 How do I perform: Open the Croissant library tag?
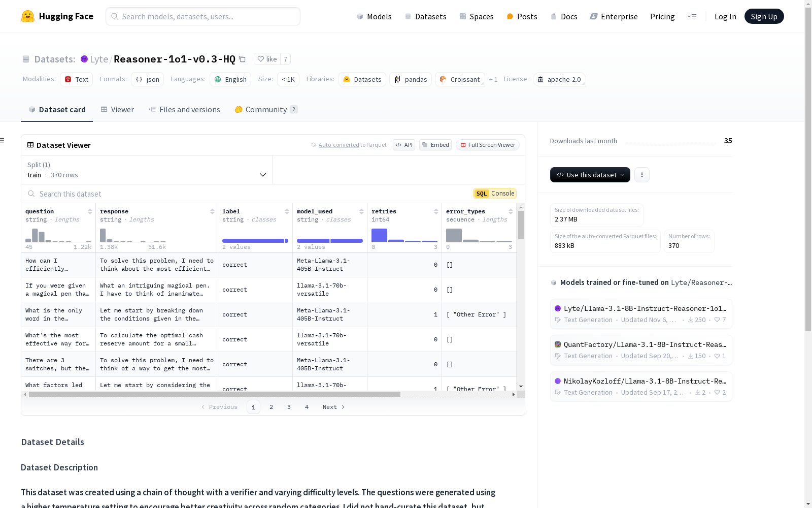click(x=460, y=79)
